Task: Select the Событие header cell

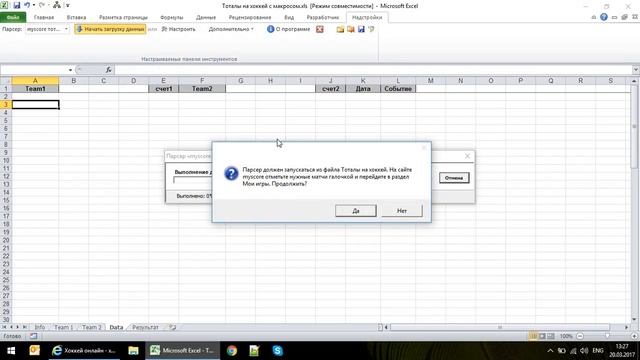Action: pyautogui.click(x=398, y=89)
